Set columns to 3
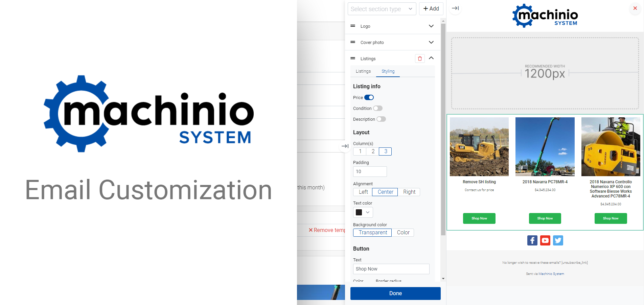 pos(385,151)
